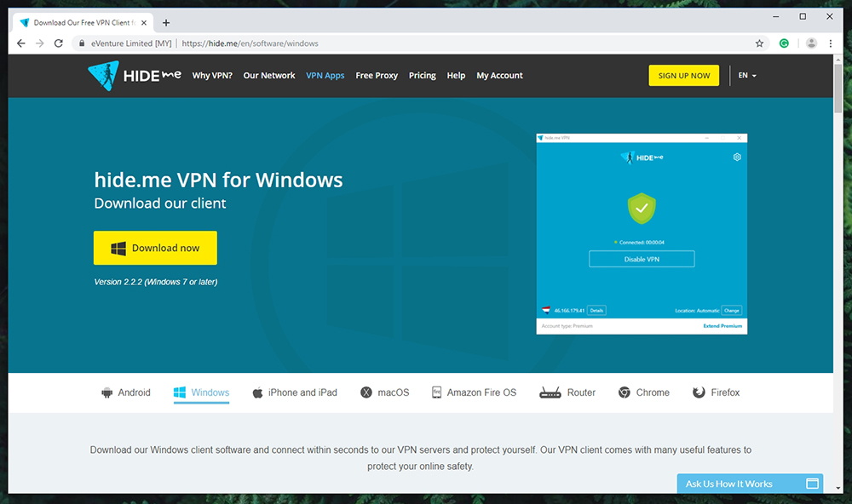
Task: Click the hide.me logo in header
Action: pos(134,75)
